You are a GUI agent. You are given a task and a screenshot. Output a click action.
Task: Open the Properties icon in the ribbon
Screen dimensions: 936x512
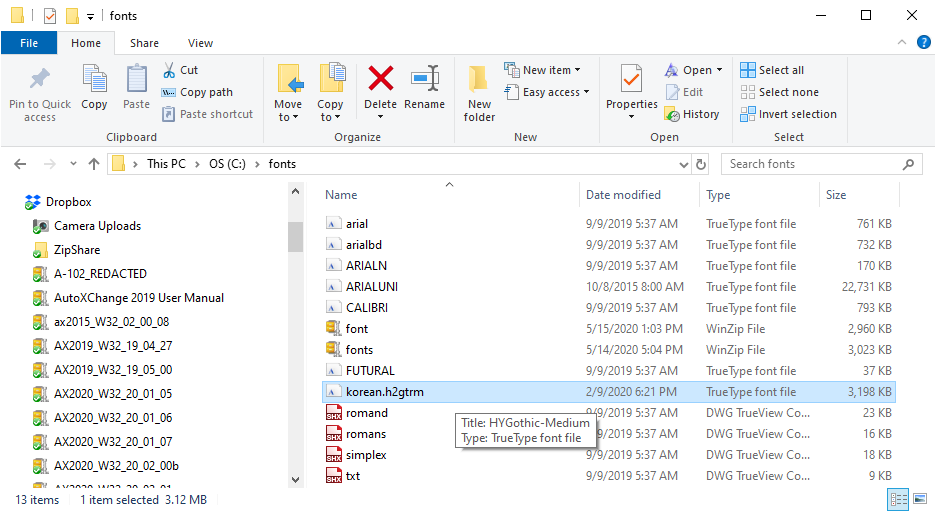631,80
